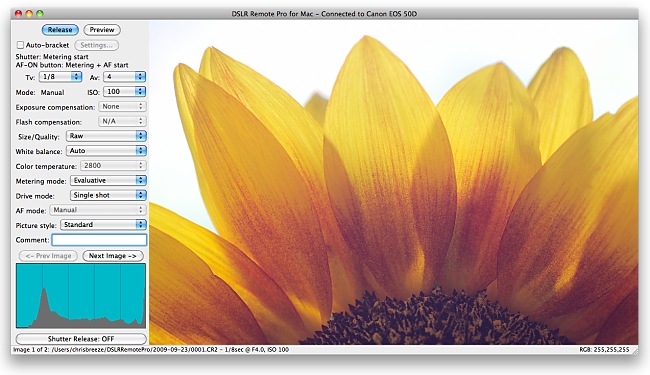Click the 'Shutter: Metering start' text
Image resolution: width=650 pixels, height=375 pixels.
pyautogui.click(x=52, y=57)
